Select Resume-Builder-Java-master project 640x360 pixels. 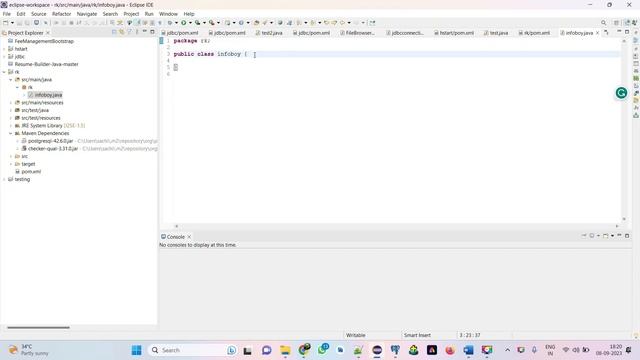[x=47, y=64]
